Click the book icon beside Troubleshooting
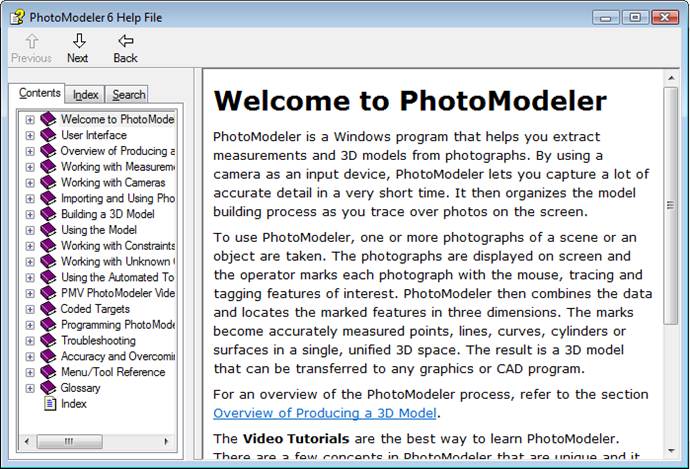Screen dimensions: 690x469 (49, 341)
